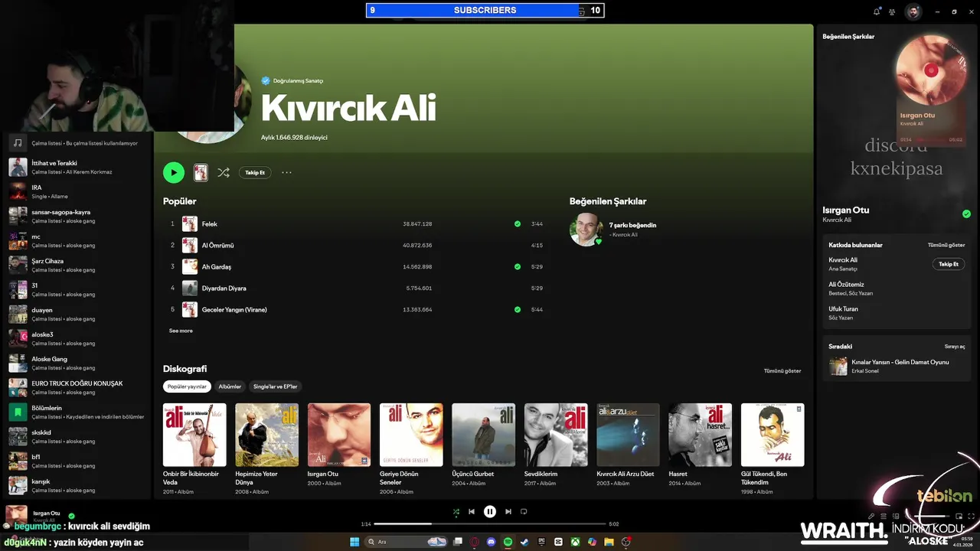Screen dimensions: 980x551
Task: Open the Sevdiklerim album
Action: pyautogui.click(x=556, y=435)
